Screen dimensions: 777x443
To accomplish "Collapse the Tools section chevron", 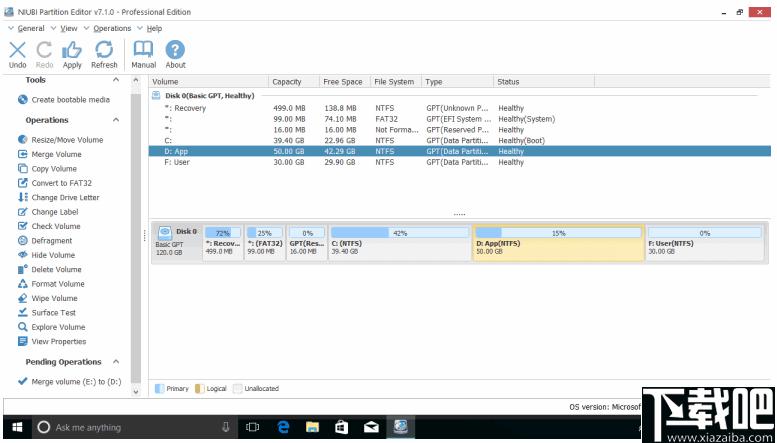I will tap(115, 80).
